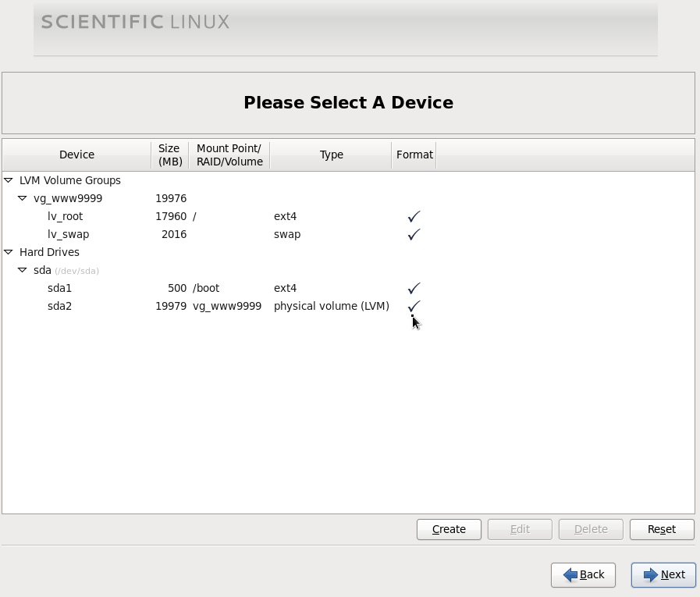Screen dimensions: 700x597
Task: Click the Device column header
Action: (76, 155)
